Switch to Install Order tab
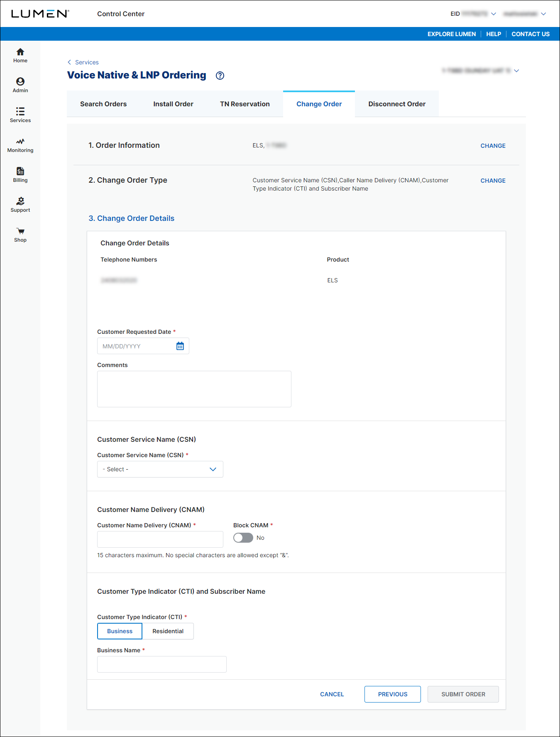 [x=173, y=104]
